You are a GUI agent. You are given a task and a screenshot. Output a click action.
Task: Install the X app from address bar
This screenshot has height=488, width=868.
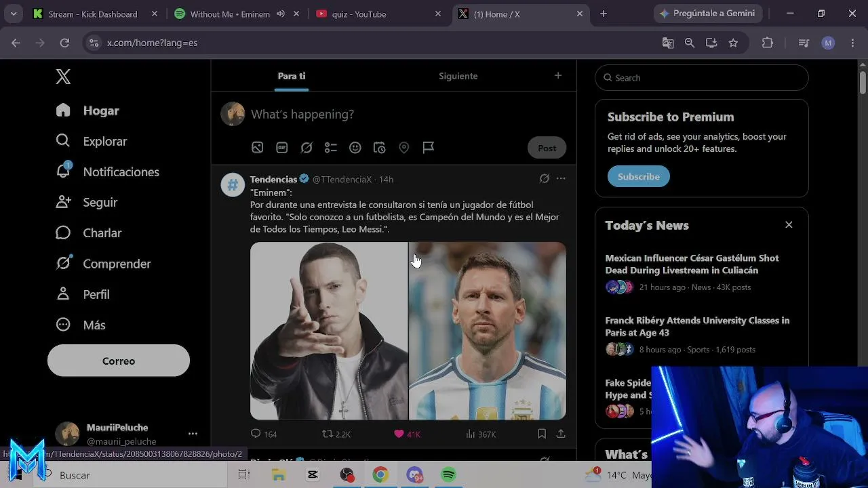coord(711,43)
